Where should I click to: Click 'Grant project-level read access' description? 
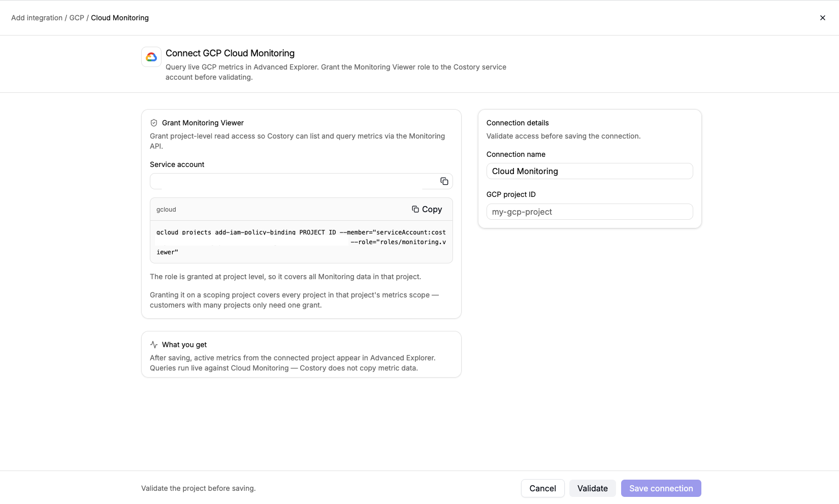(297, 141)
